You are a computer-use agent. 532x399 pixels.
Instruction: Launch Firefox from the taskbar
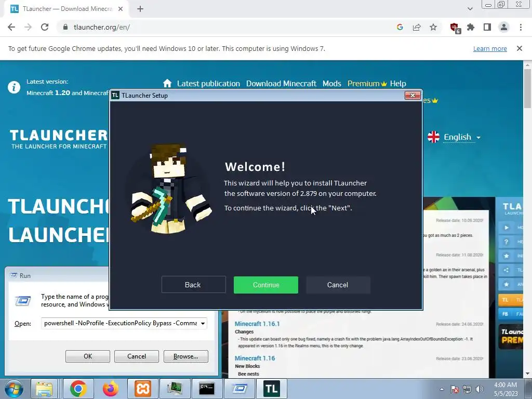(111, 389)
